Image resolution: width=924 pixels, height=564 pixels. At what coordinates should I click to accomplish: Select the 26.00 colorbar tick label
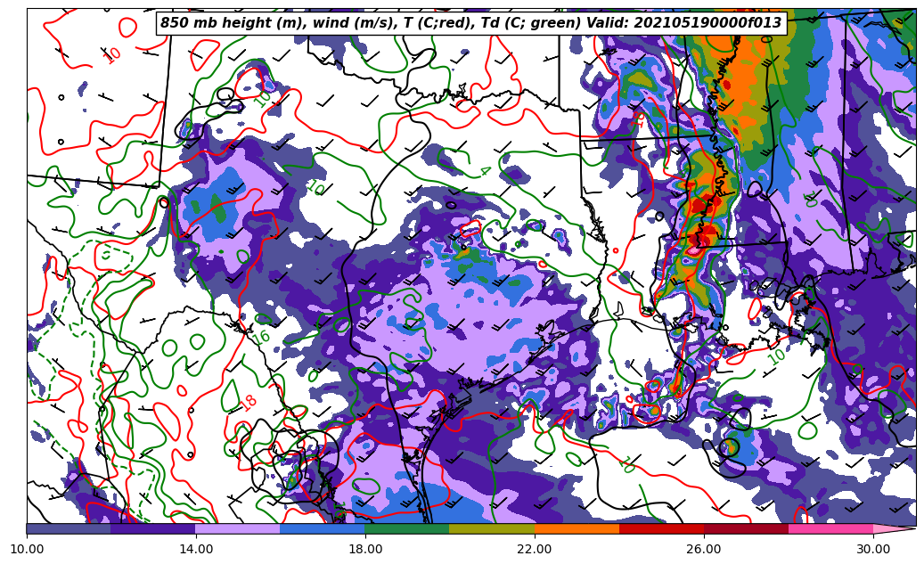click(704, 549)
